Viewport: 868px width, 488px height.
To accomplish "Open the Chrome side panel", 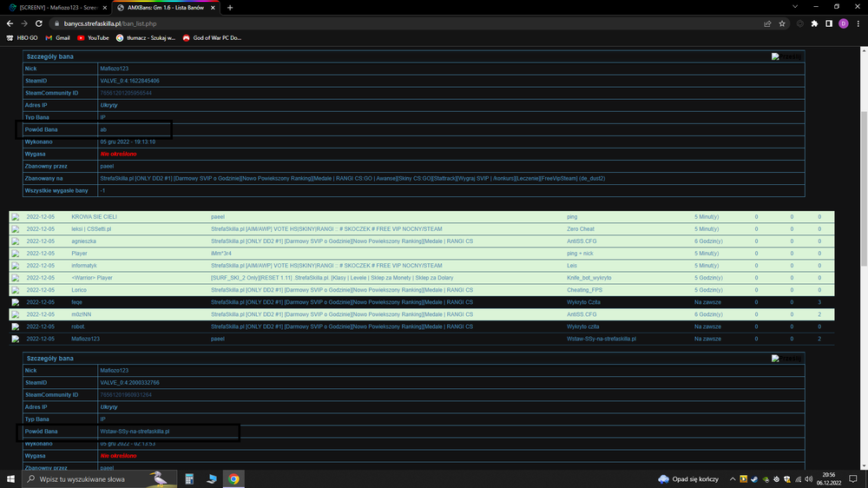I will [829, 23].
